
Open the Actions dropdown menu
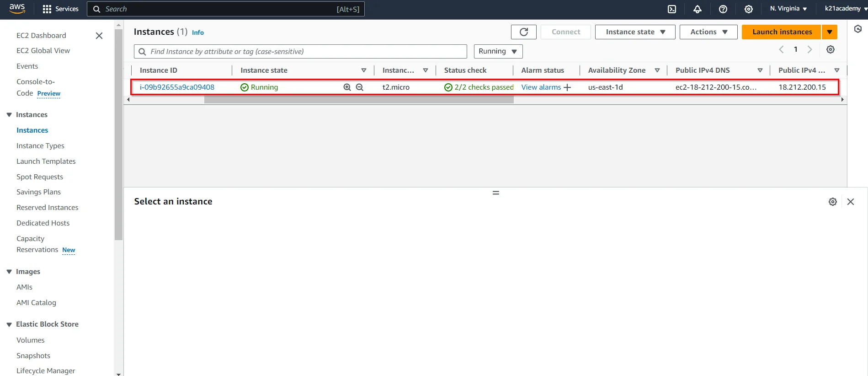708,32
